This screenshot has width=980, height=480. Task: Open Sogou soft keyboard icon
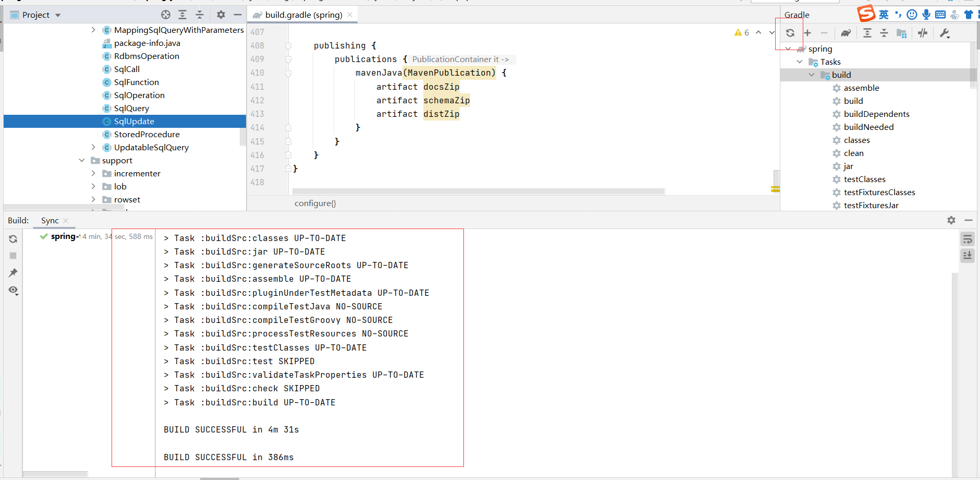(x=940, y=15)
